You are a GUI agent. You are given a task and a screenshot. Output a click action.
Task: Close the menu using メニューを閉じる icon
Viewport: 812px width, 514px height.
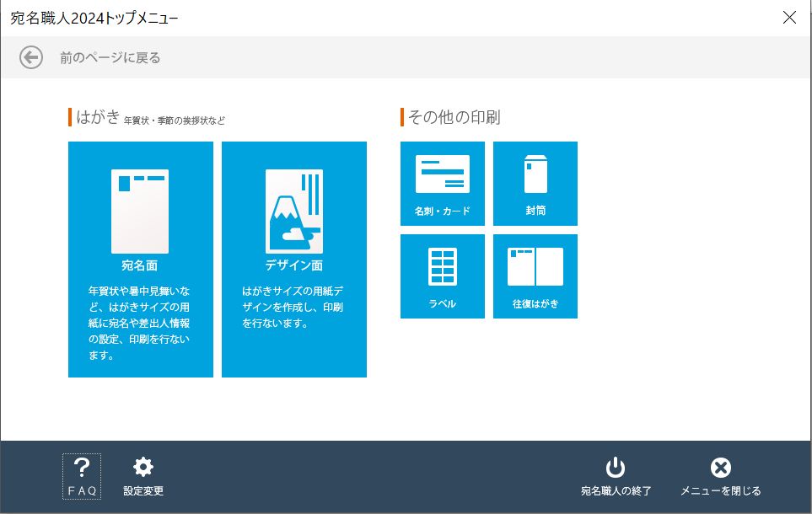(x=721, y=474)
